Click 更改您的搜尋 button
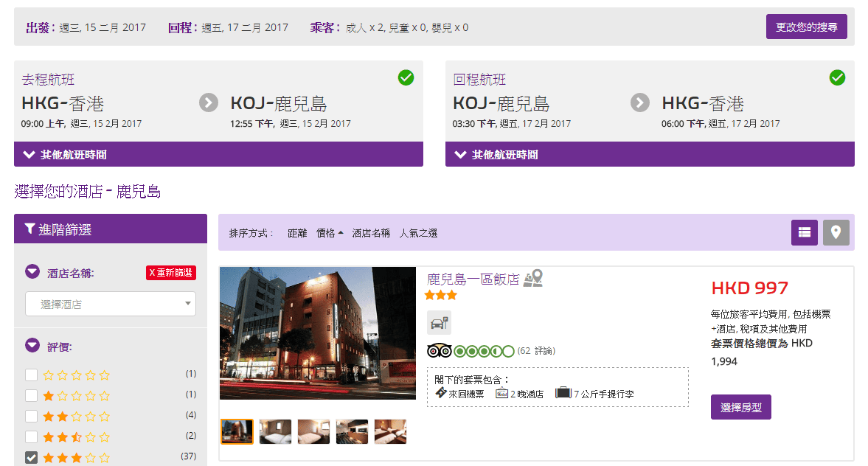The width and height of the screenshot is (868, 466). (x=806, y=27)
